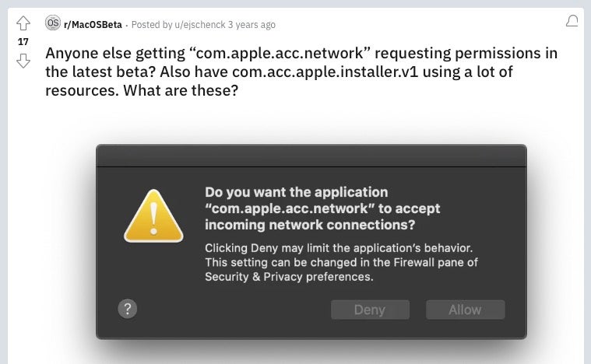The height and width of the screenshot is (364, 591).
Task: Upvote the post
Action: point(23,24)
